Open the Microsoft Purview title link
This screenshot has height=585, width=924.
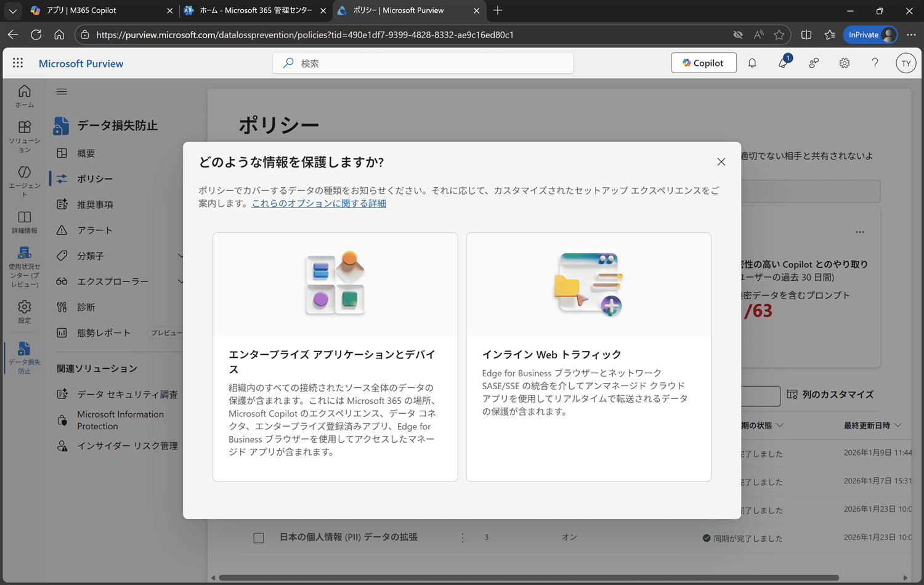81,63
